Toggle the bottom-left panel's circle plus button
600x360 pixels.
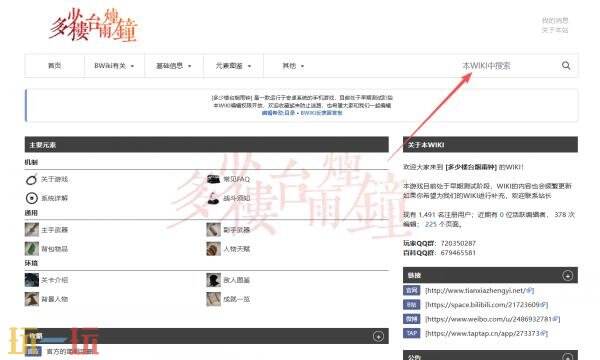pyautogui.click(x=378, y=336)
